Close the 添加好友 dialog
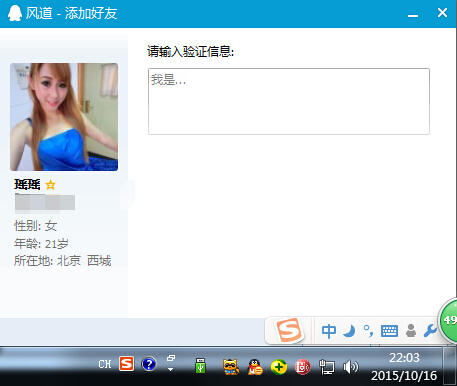The image size is (457, 386). (442, 13)
